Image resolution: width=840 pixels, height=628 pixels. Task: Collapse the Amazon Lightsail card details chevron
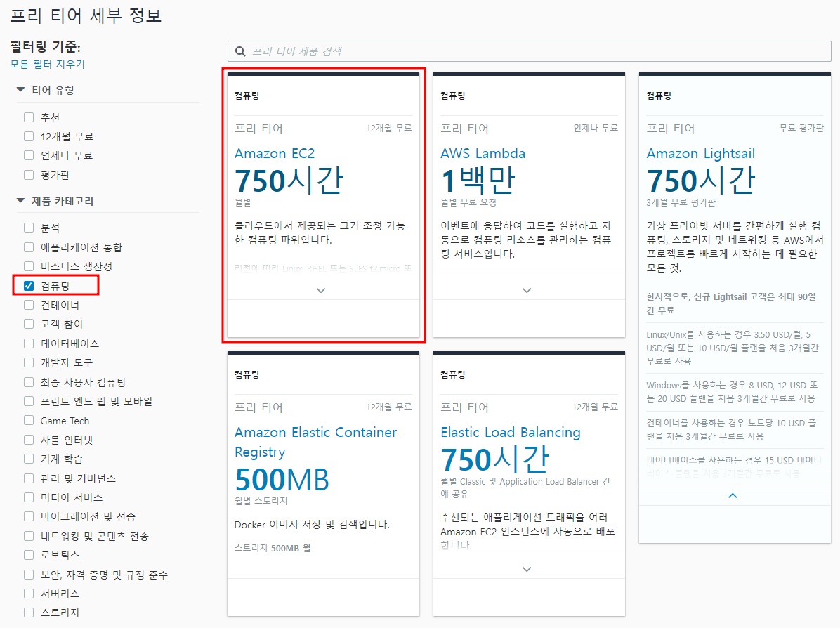point(733,496)
